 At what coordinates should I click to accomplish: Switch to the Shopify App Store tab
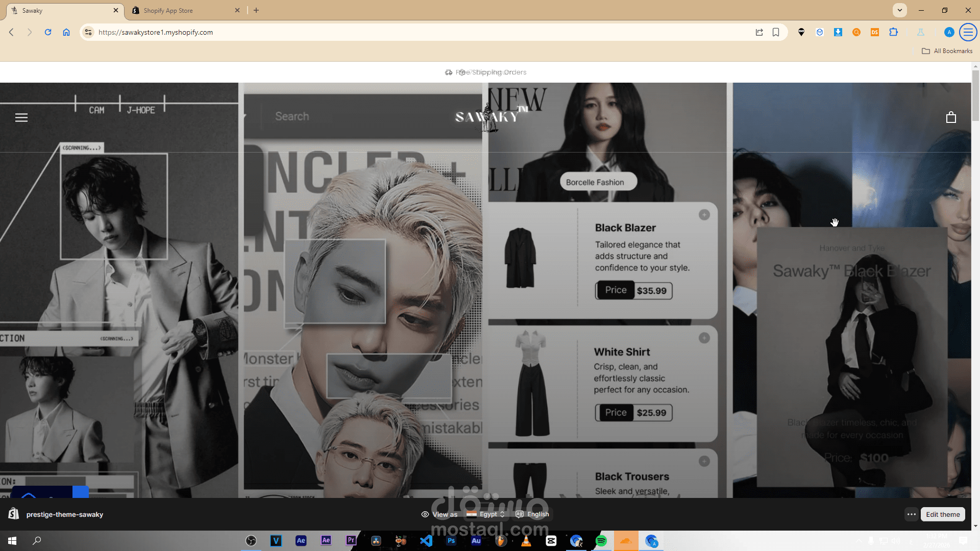click(168, 10)
